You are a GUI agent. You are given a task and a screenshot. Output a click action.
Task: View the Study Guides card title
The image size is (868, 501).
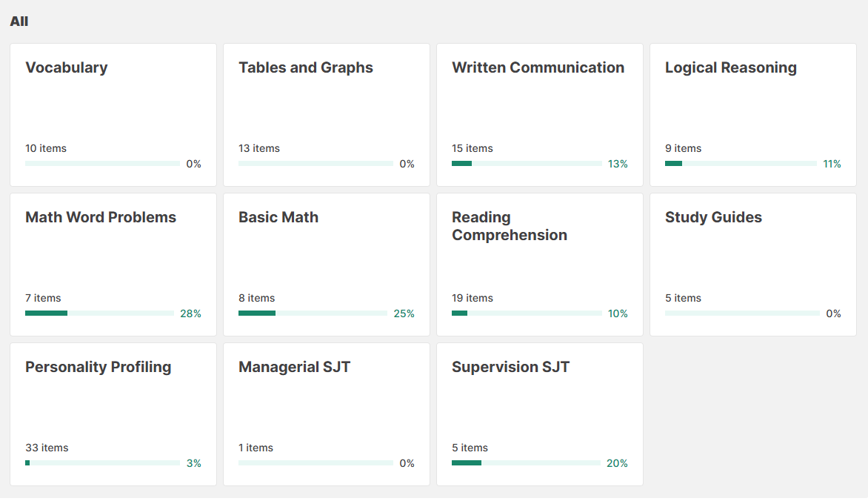(x=713, y=217)
